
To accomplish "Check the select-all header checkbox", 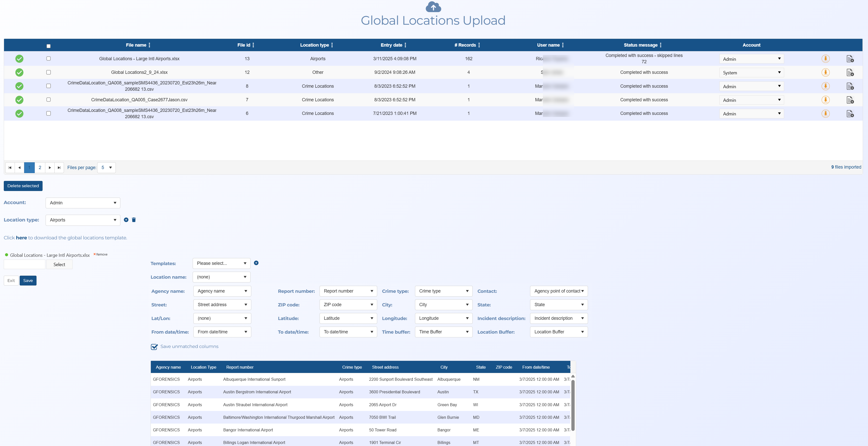I will point(49,46).
